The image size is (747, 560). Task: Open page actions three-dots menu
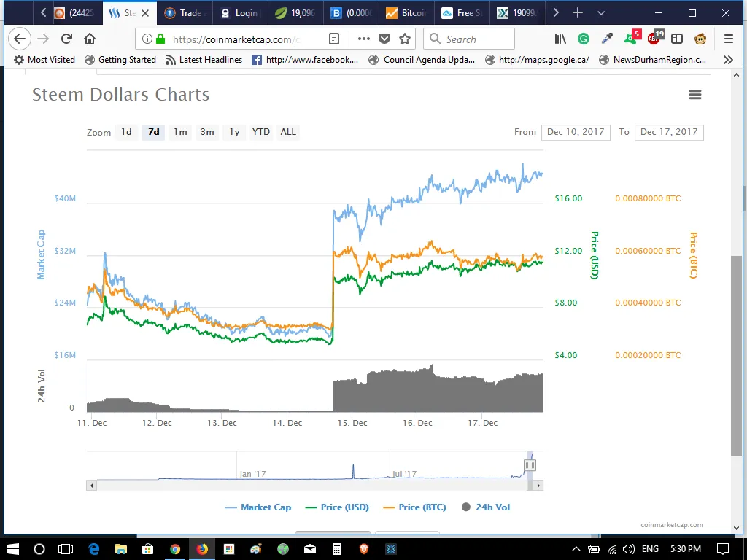click(x=363, y=39)
